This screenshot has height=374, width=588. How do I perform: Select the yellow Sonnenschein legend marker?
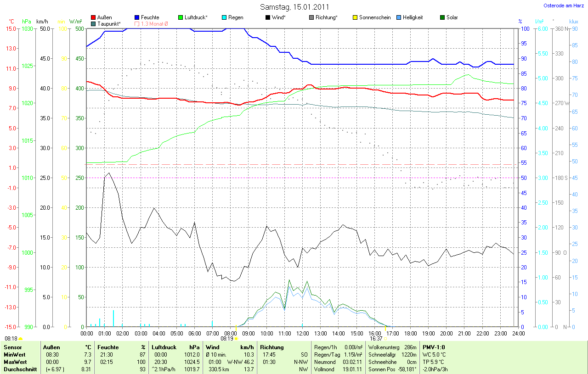(x=355, y=17)
